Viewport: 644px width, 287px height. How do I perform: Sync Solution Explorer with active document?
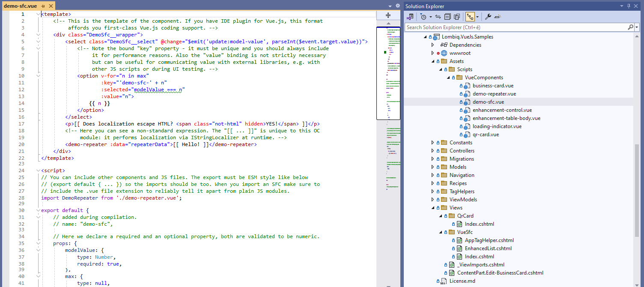tap(438, 17)
